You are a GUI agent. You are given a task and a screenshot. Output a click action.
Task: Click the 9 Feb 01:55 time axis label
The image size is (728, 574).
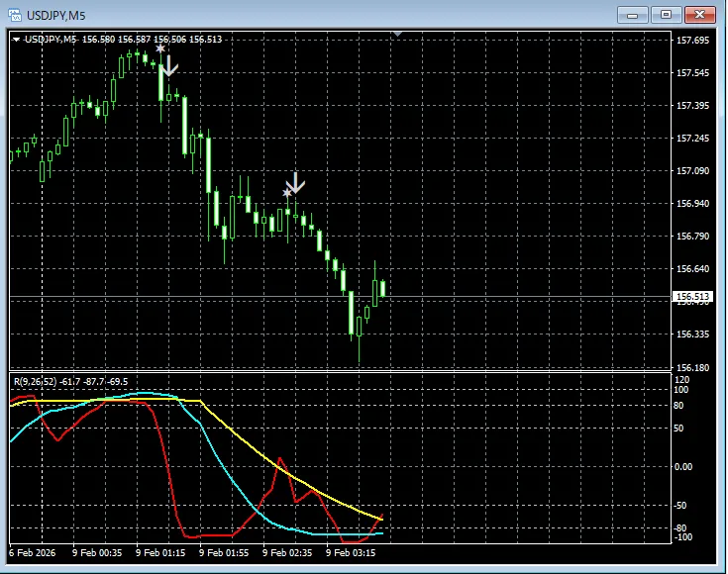click(225, 554)
